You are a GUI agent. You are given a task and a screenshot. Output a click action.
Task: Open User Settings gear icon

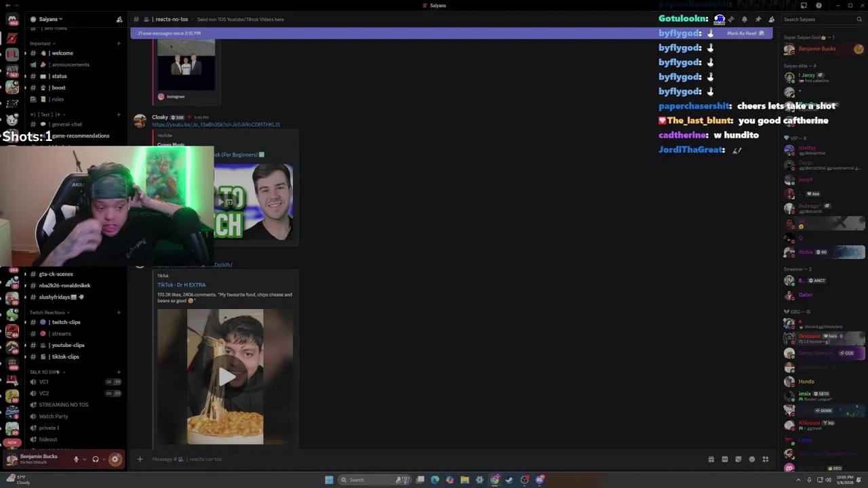(115, 460)
